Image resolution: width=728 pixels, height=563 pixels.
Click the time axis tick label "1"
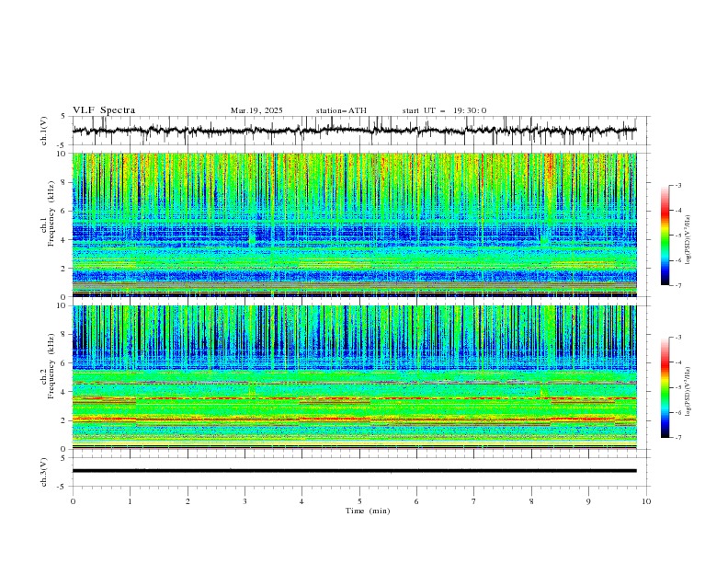[x=130, y=501]
